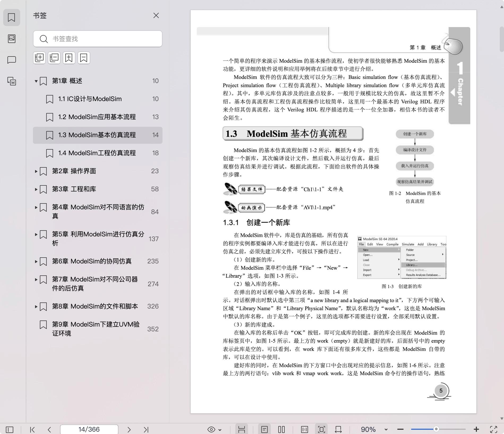Screen dimensions: 504x434
Task: Click the 1.3.1 创建一个新库 subheading
Action: point(256,223)
